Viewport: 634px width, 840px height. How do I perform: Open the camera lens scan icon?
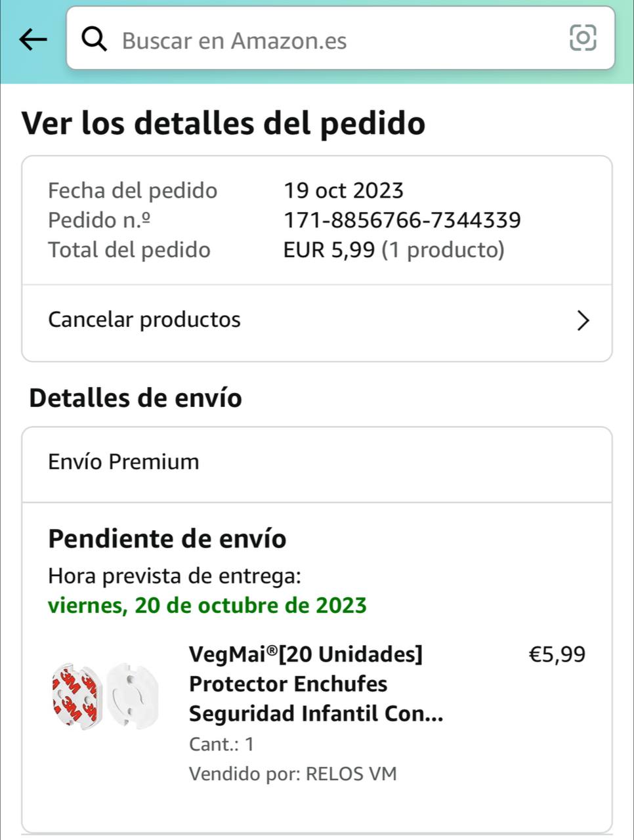pyautogui.click(x=583, y=37)
